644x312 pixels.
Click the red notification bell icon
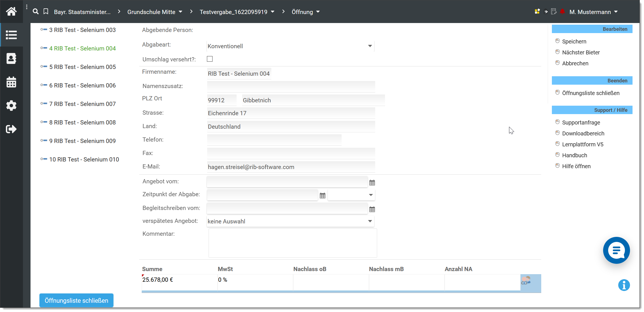[x=562, y=11]
